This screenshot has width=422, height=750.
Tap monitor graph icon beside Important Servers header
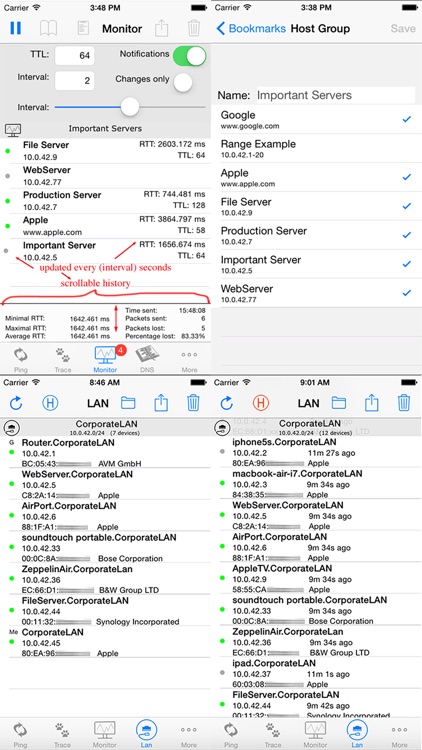point(12,129)
